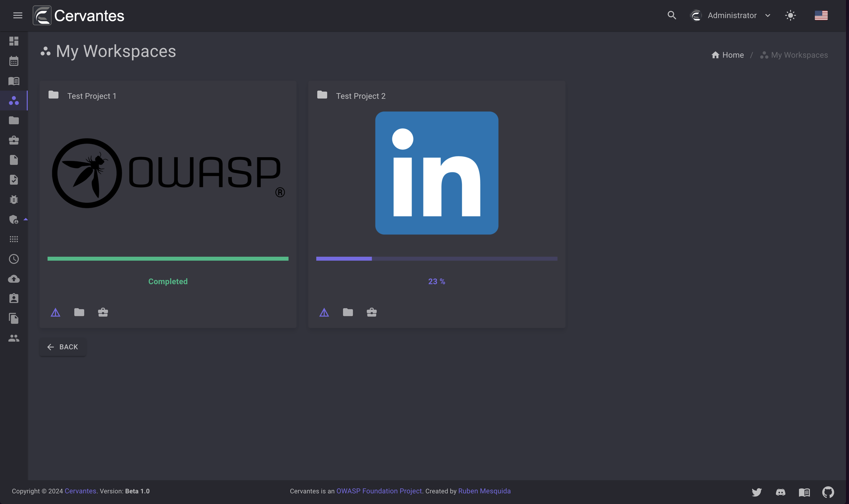Open Knowledge Base book icon in sidebar

click(14, 81)
